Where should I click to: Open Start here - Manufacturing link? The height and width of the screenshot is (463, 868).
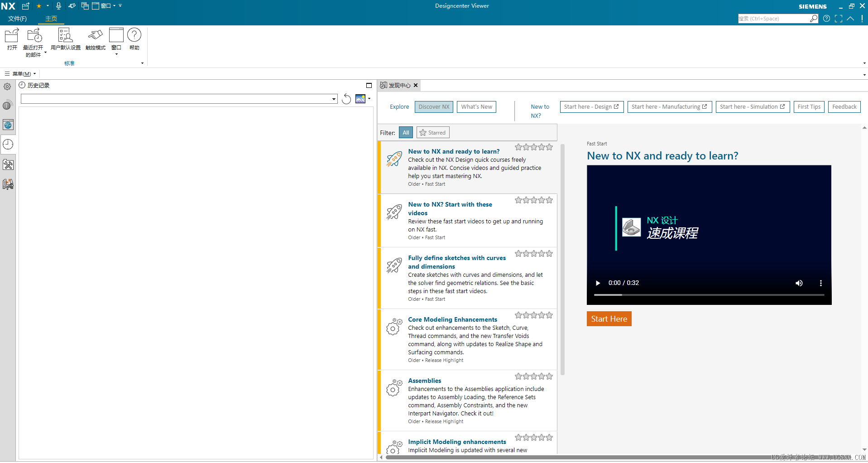click(x=670, y=107)
